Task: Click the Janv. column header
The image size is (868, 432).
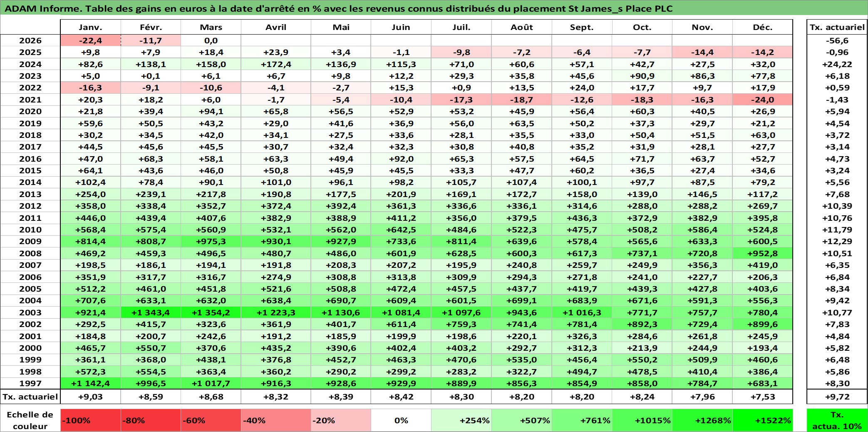Action: (x=91, y=27)
